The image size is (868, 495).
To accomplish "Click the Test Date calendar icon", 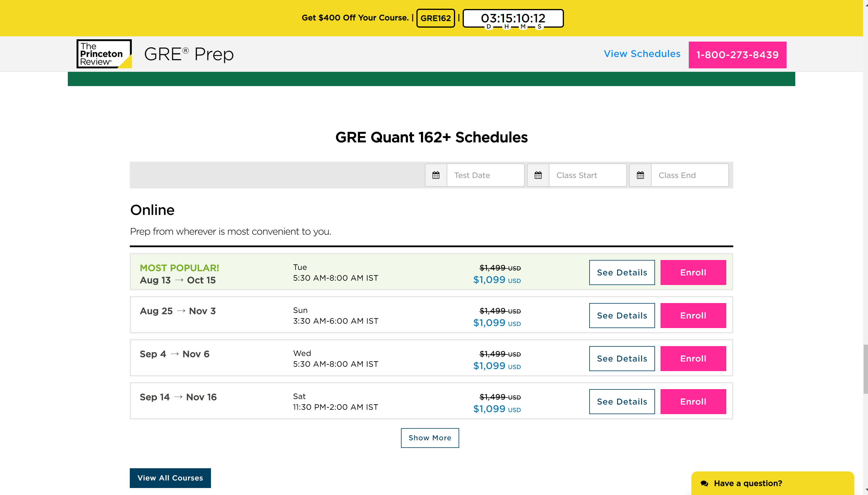I will (x=436, y=175).
